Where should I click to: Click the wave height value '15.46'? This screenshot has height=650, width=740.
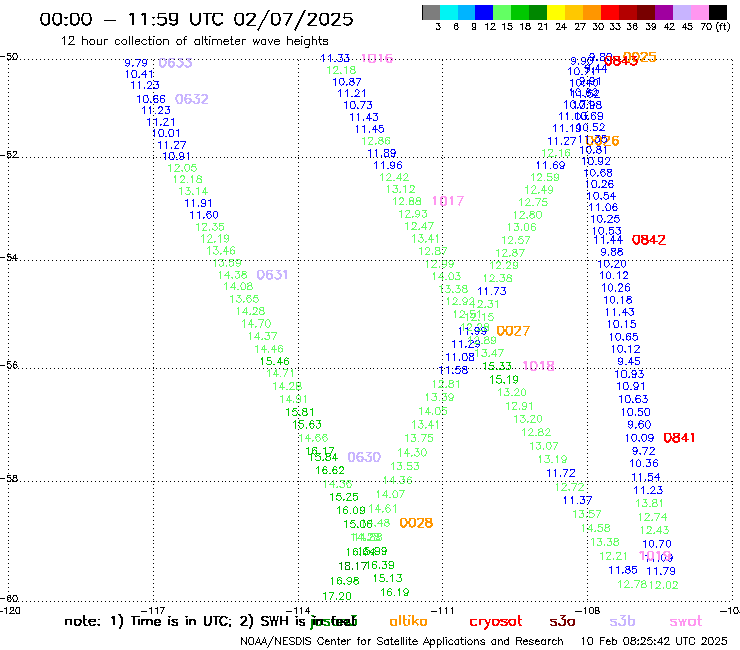coord(275,362)
